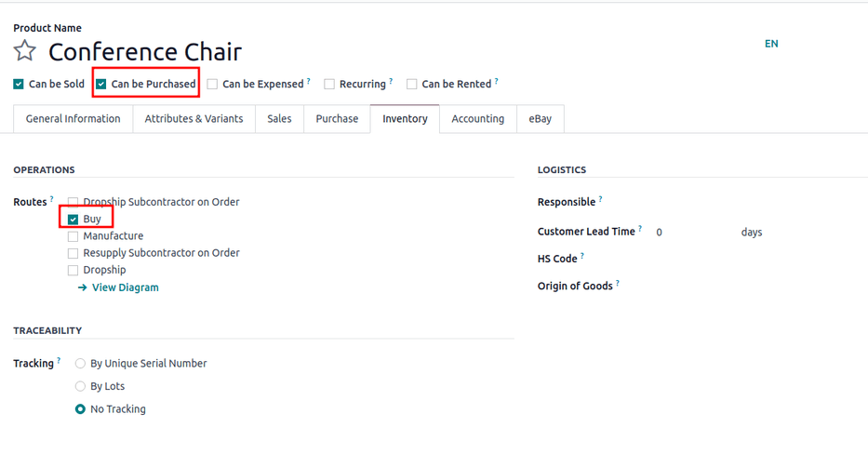Open the View Diagram link

click(125, 288)
